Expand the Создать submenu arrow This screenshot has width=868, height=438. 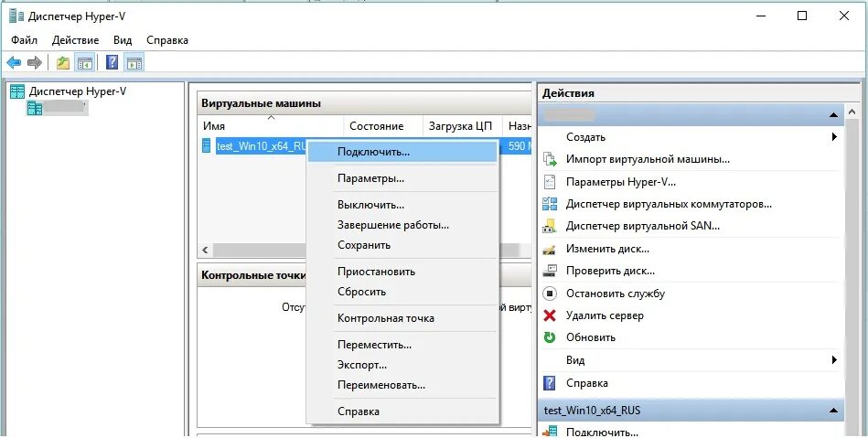(x=834, y=137)
